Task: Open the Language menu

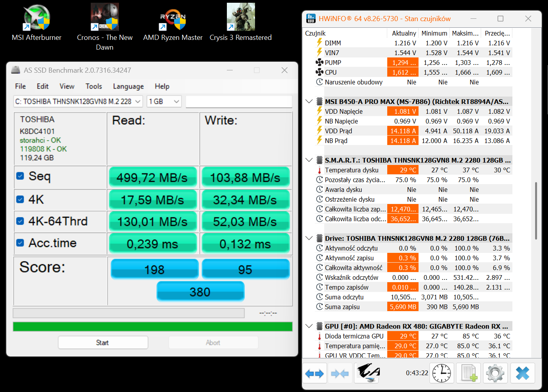Action: coord(128,86)
